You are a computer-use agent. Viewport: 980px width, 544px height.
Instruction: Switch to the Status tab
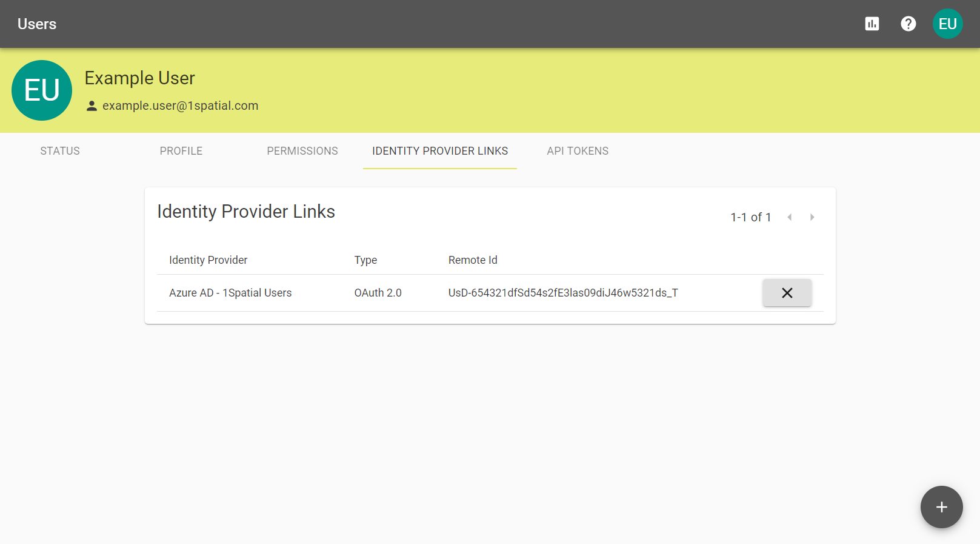[x=60, y=151]
